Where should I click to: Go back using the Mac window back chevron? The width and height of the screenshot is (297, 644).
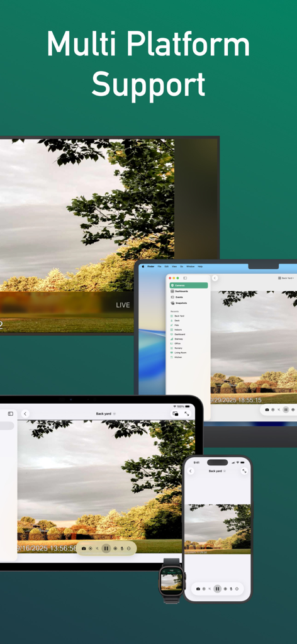click(x=215, y=278)
